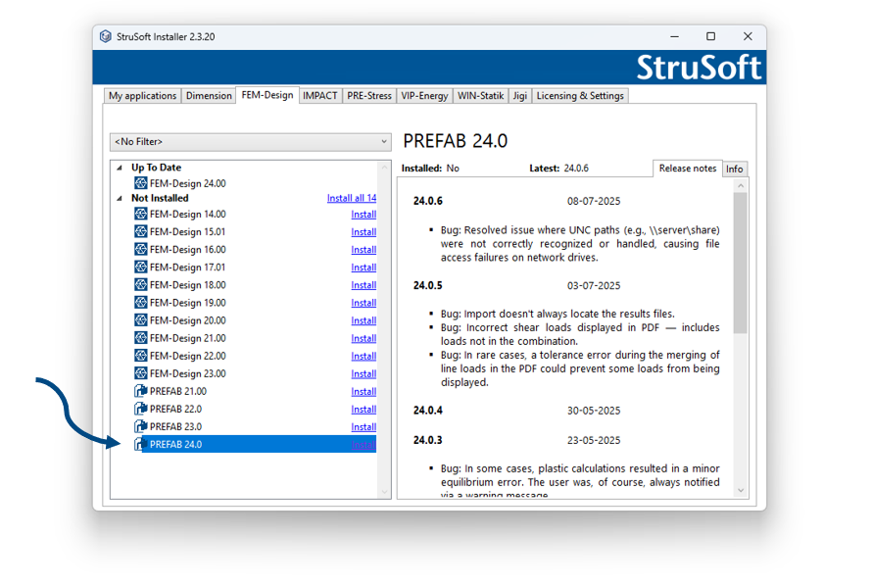
Task: Click the StruSoft Installer title bar icon
Action: (x=105, y=36)
